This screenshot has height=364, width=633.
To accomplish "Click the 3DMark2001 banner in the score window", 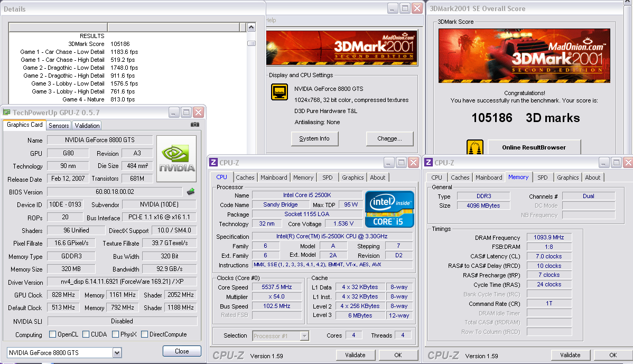I will coord(524,55).
